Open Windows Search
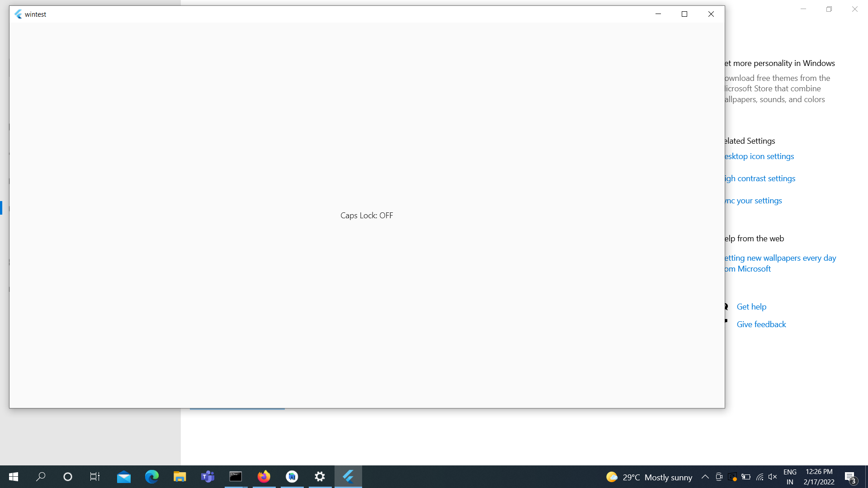Viewport: 868px width, 488px height. 41,477
